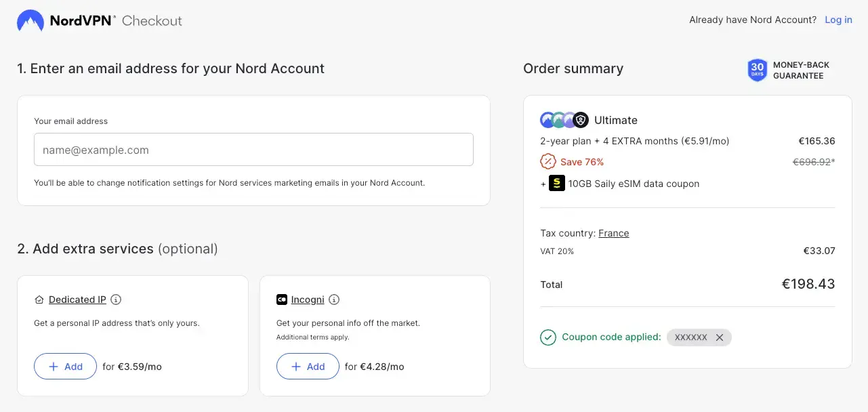The image size is (868, 412).
Task: Click the Dedicated IP house icon
Action: coord(39,300)
